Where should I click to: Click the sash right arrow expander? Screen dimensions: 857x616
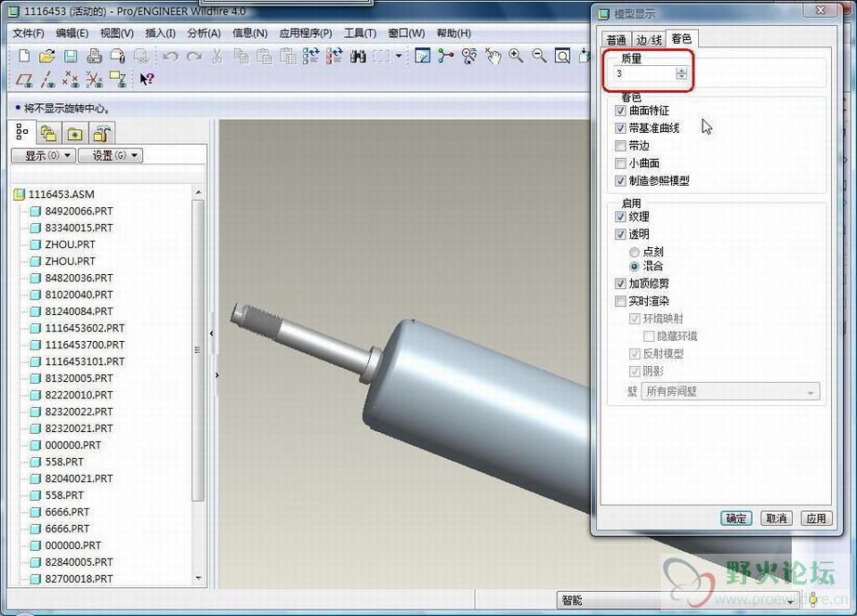click(x=217, y=375)
